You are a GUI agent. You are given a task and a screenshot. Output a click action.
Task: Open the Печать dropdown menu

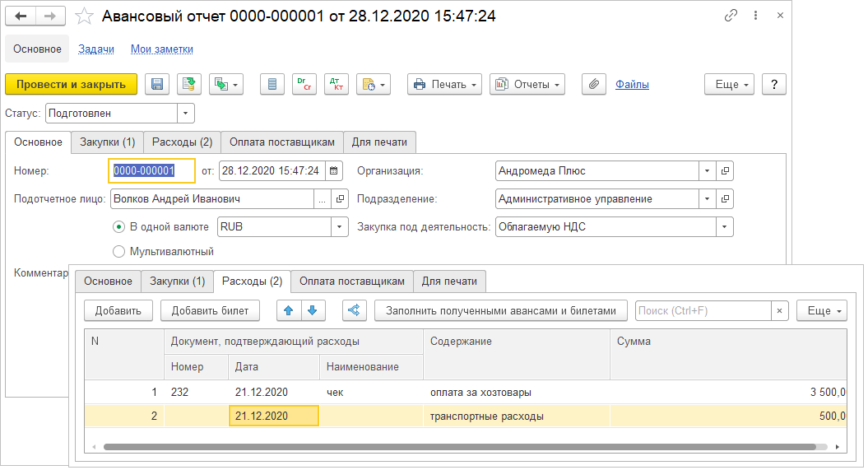444,84
